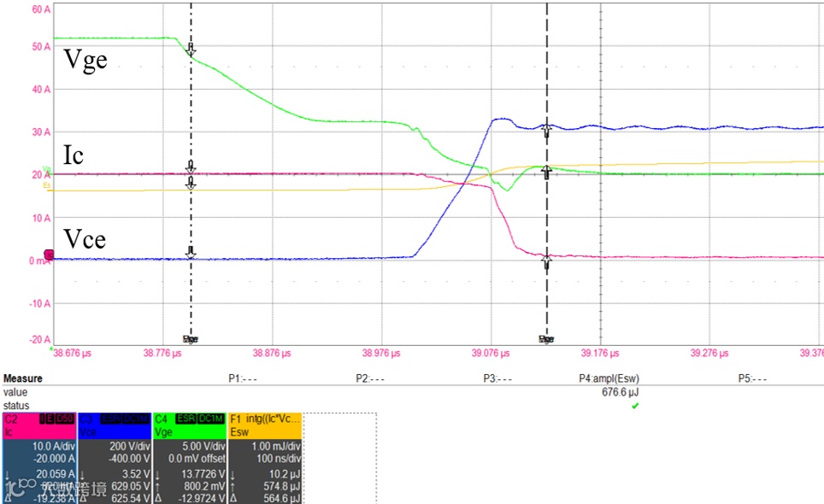824x504 pixels.
Task: Click left cursor arrow on Vge trace
Action: (191, 50)
